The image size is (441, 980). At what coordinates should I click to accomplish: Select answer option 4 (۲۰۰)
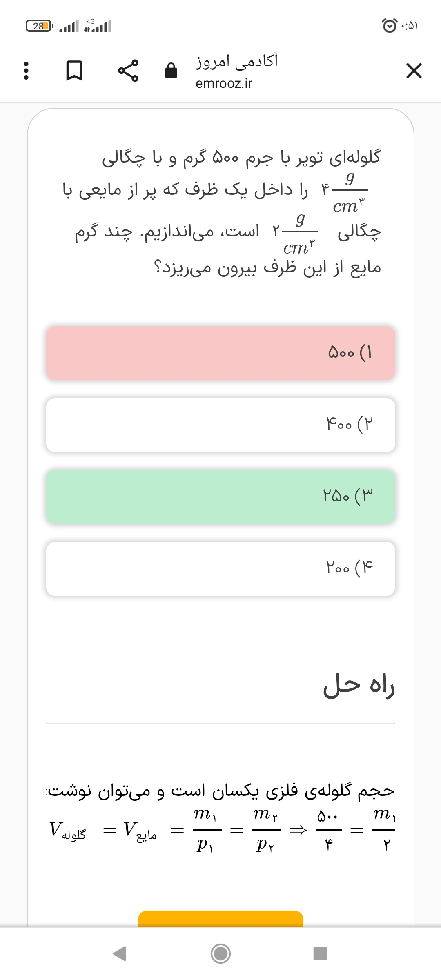[220, 568]
